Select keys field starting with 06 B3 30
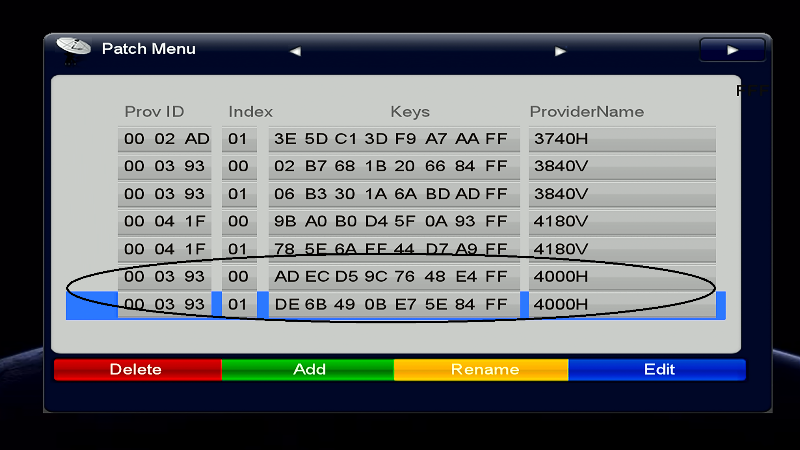Screen dimensions: 800x450 coord(393,194)
